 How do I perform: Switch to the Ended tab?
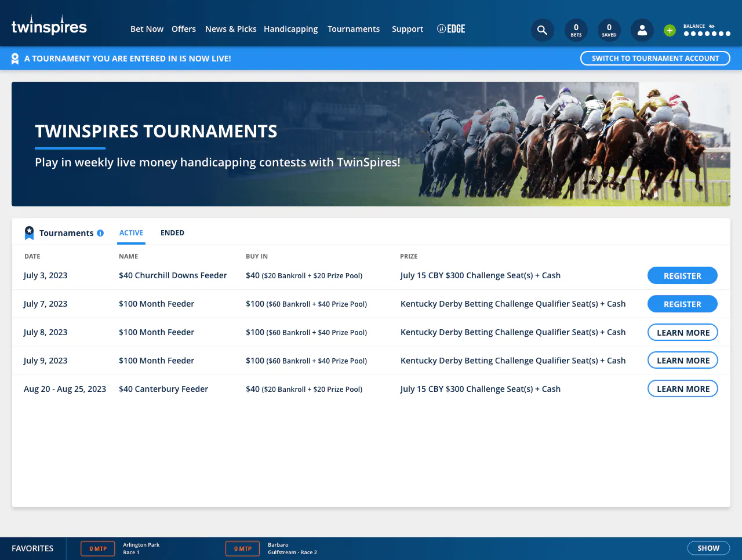click(x=172, y=233)
